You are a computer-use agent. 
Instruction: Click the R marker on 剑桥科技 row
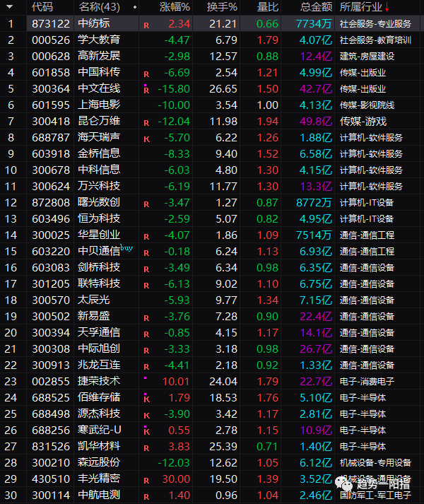[x=146, y=269]
